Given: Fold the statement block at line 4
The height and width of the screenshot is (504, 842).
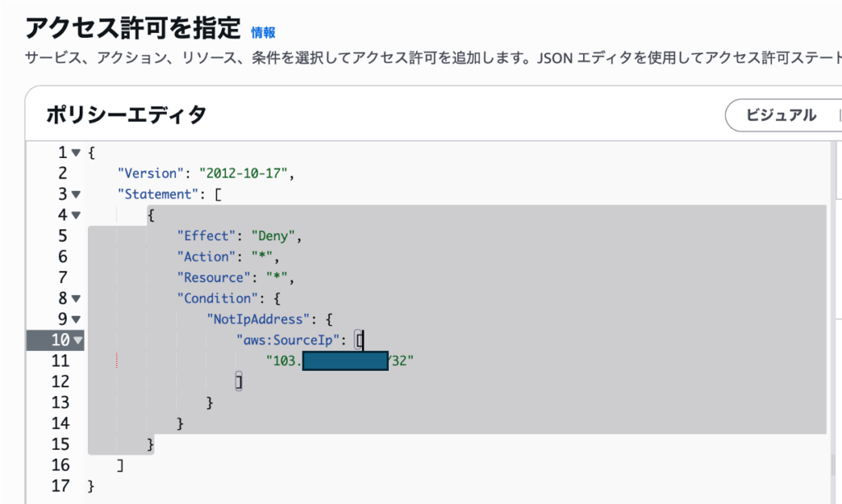Looking at the screenshot, I should tap(76, 215).
